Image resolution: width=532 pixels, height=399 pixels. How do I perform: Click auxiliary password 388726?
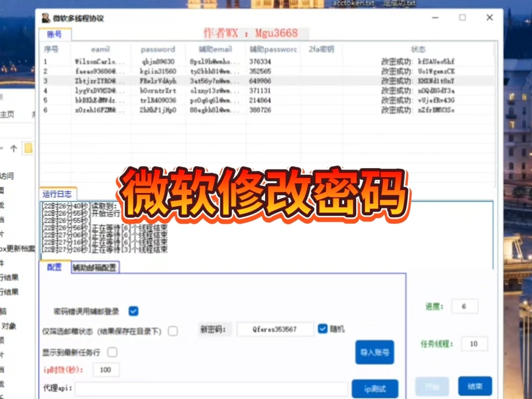(260, 110)
